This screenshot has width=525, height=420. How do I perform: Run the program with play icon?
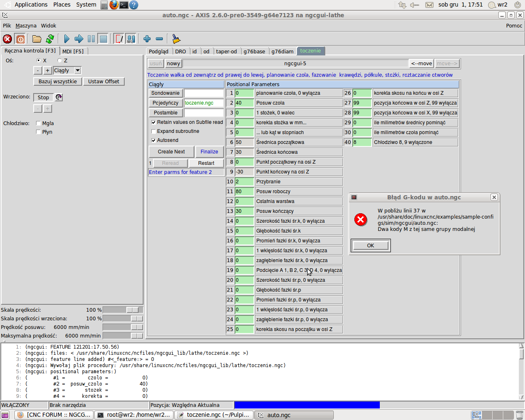click(67, 39)
